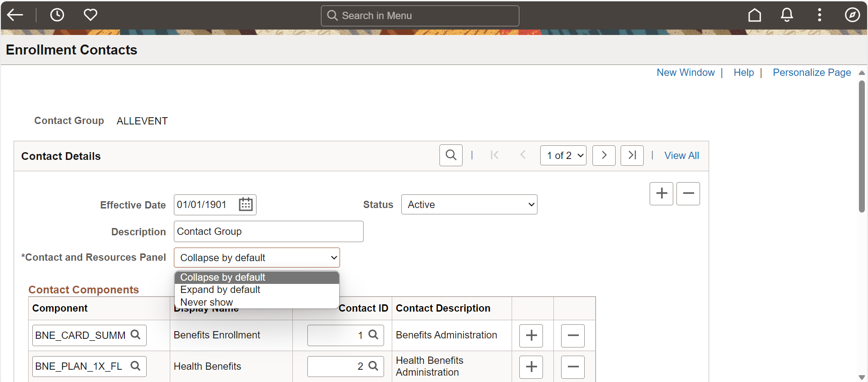Screen dimensions: 868x382
Task: Open favorites heart icon
Action: click(90, 15)
